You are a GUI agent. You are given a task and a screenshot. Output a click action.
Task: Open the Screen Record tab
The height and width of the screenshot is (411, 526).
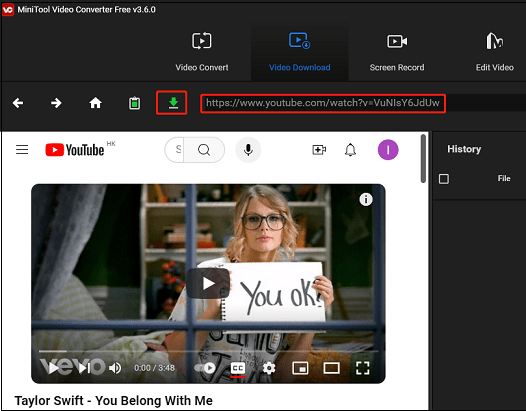pos(397,52)
